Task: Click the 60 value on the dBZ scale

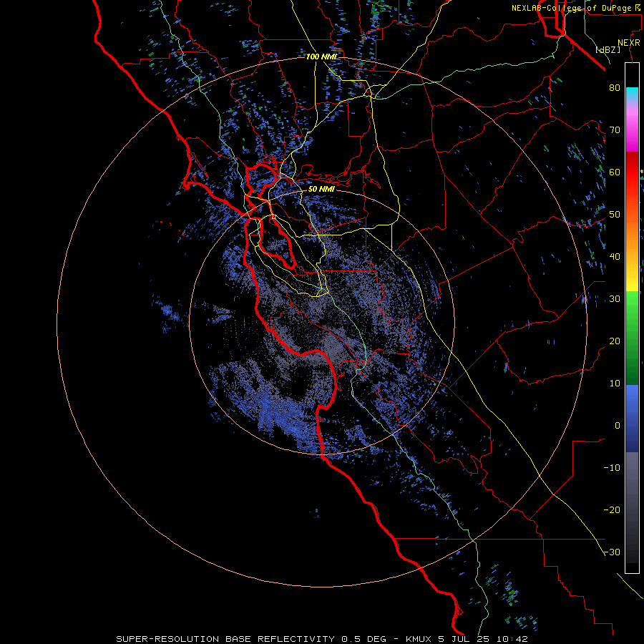Action: [x=615, y=172]
